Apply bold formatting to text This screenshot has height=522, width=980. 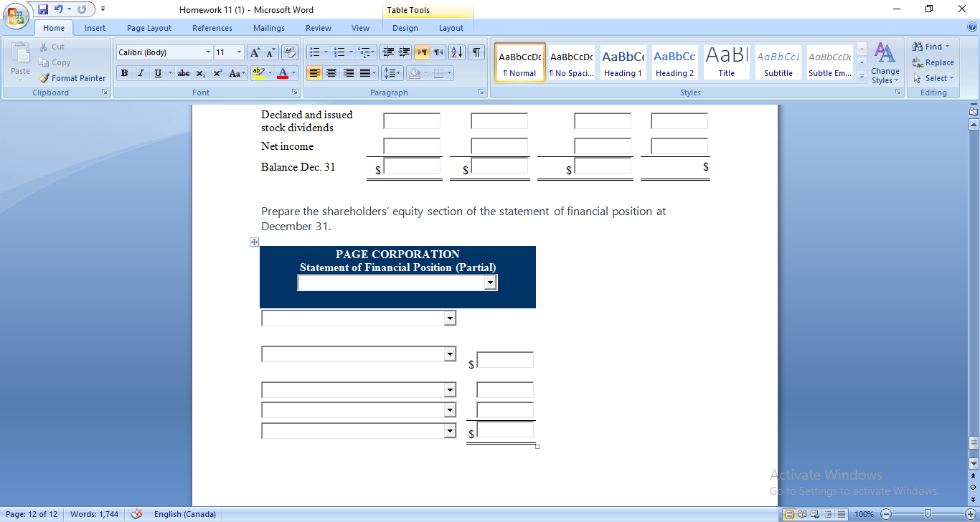[124, 73]
